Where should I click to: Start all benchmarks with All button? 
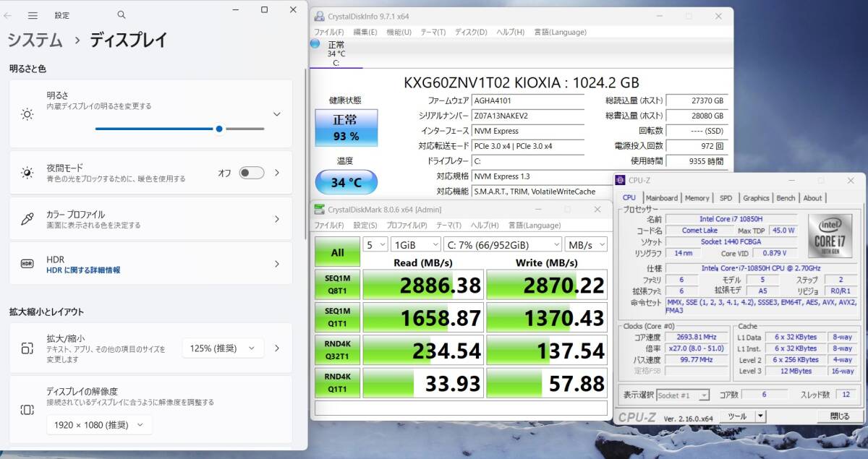[337, 252]
